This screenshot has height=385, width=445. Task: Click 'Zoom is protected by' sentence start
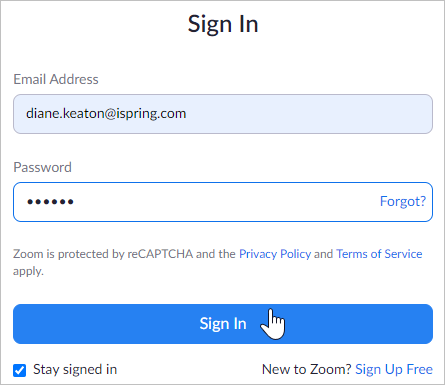tap(69, 254)
